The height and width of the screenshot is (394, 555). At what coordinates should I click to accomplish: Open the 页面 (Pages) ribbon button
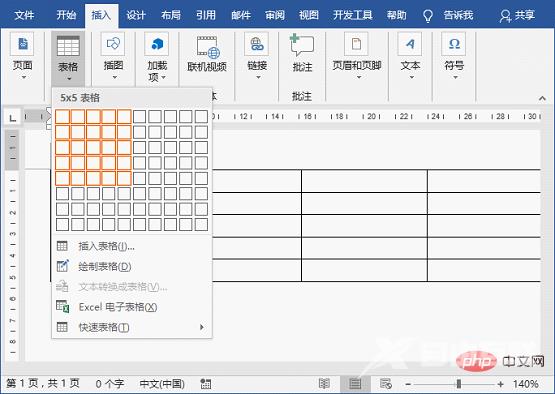(22, 56)
